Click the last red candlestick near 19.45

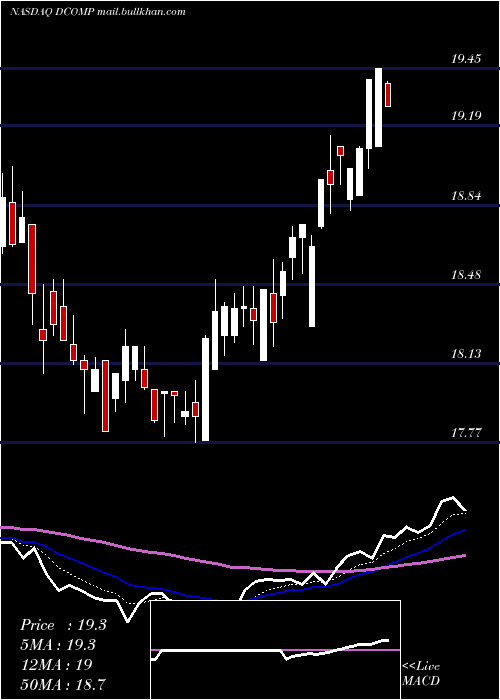pyautogui.click(x=388, y=94)
